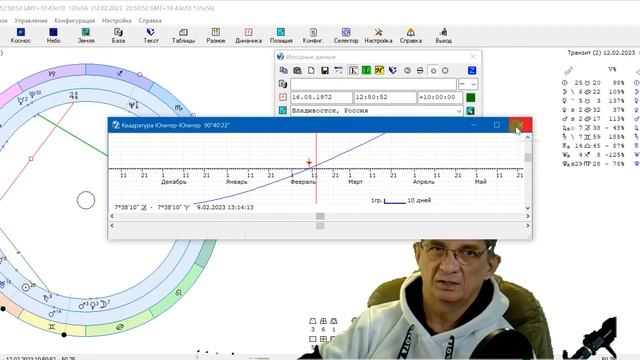Click the copy icon in Исходные данные

pos(283,71)
